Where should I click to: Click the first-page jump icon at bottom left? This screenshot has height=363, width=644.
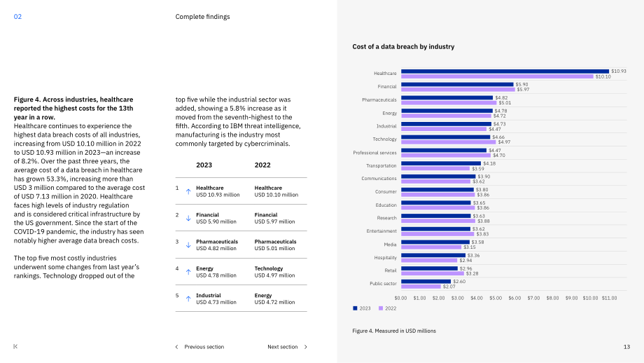15,347
